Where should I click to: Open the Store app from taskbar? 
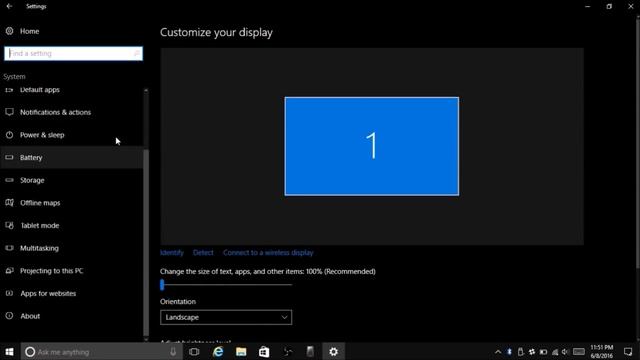264,351
